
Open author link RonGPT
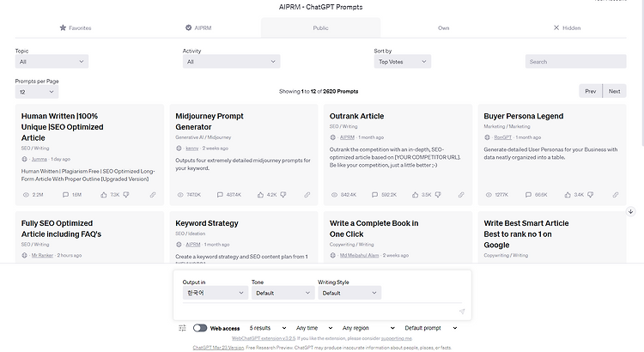click(x=502, y=137)
